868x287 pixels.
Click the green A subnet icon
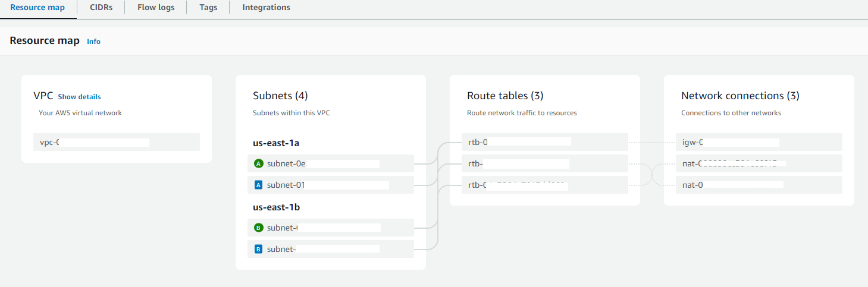[x=258, y=163]
